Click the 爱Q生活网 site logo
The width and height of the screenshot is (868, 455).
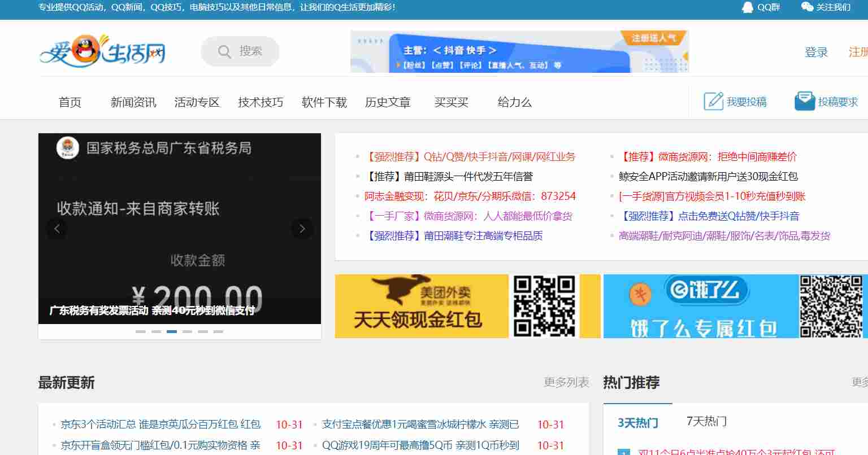pos(102,51)
